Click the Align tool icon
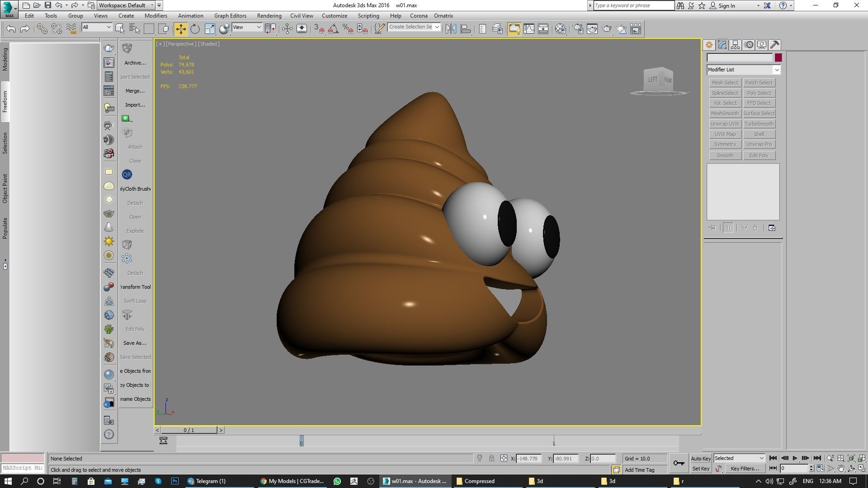Screen dimensions: 868x488 466,29
